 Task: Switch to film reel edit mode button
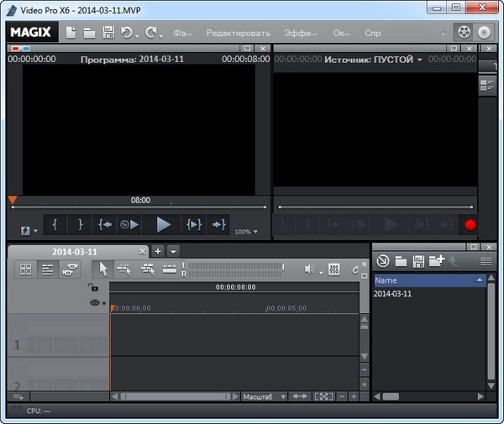click(463, 33)
